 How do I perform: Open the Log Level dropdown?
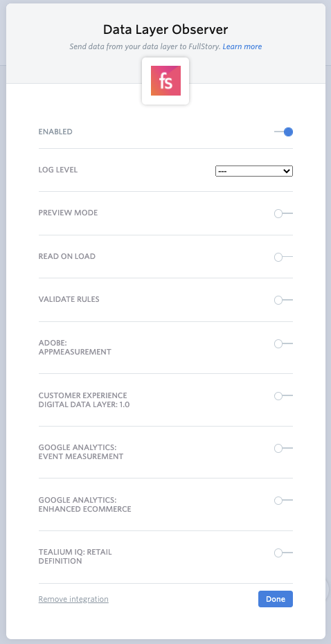click(x=254, y=171)
